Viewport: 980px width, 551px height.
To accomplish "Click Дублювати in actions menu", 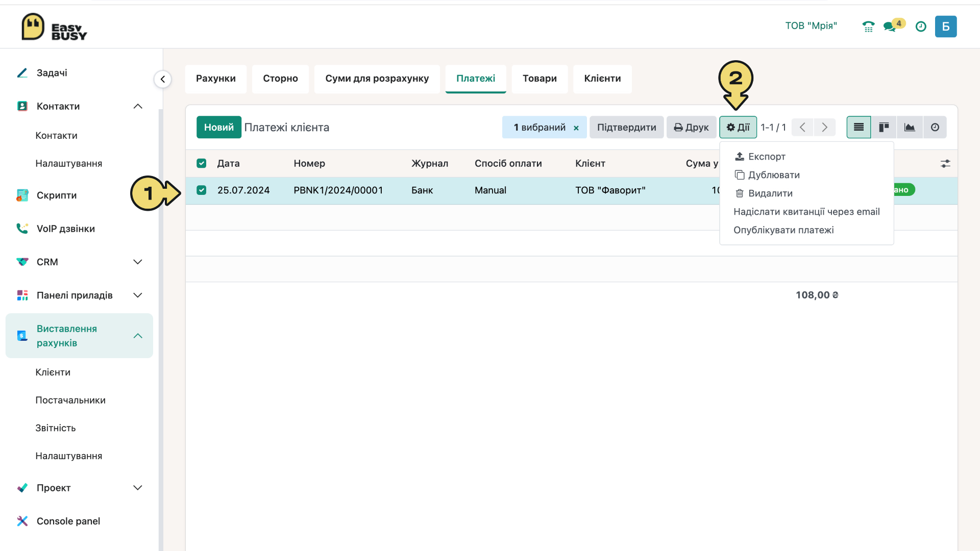I will click(767, 175).
